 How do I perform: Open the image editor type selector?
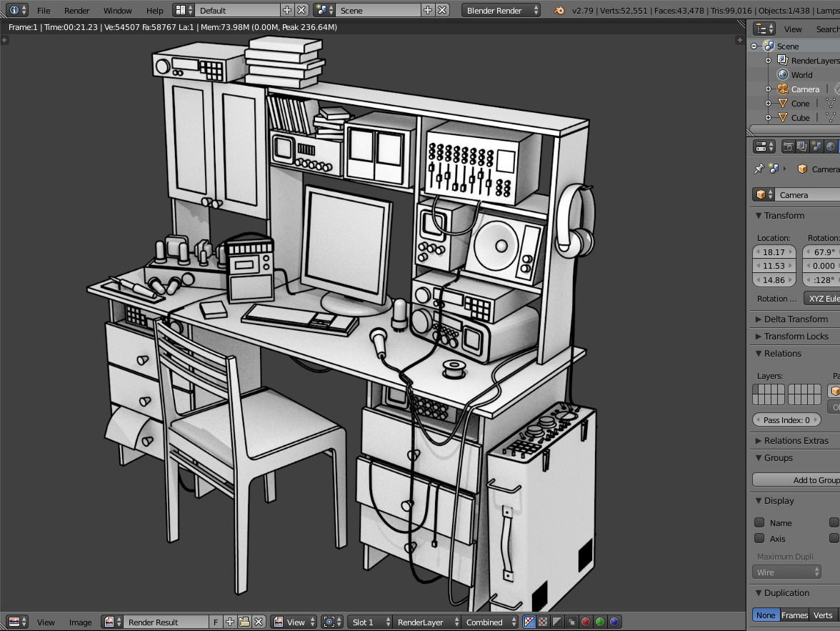point(17,622)
